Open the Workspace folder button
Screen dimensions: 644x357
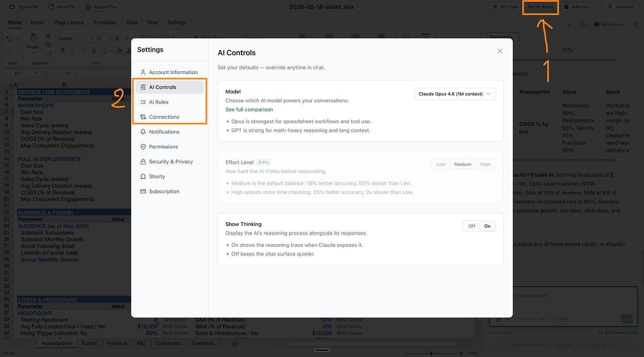click(609, 24)
